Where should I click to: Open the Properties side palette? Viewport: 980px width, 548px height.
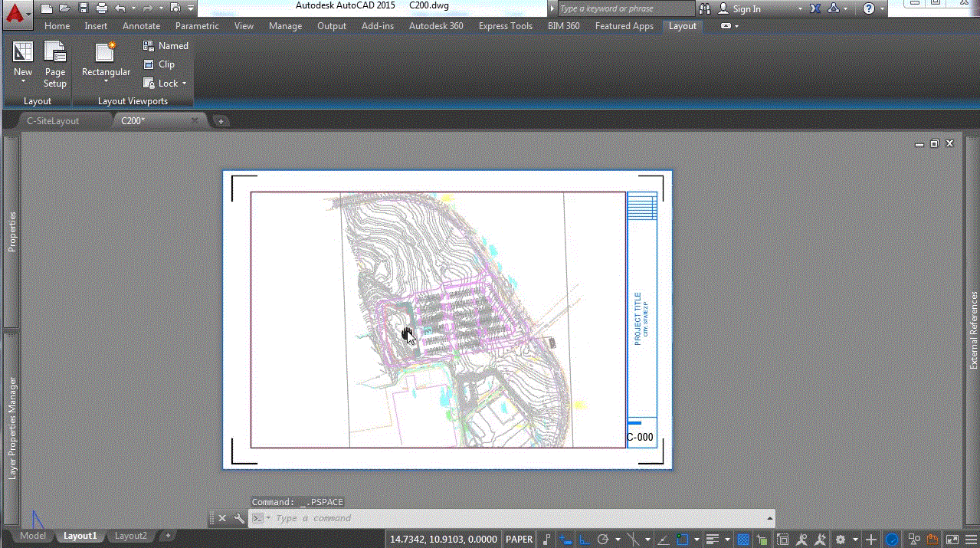(11, 232)
